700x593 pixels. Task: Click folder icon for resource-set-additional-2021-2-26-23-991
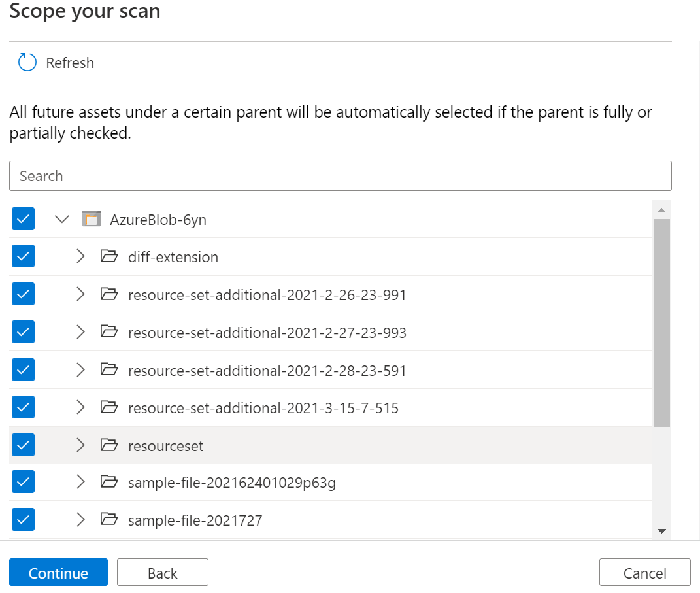109,294
